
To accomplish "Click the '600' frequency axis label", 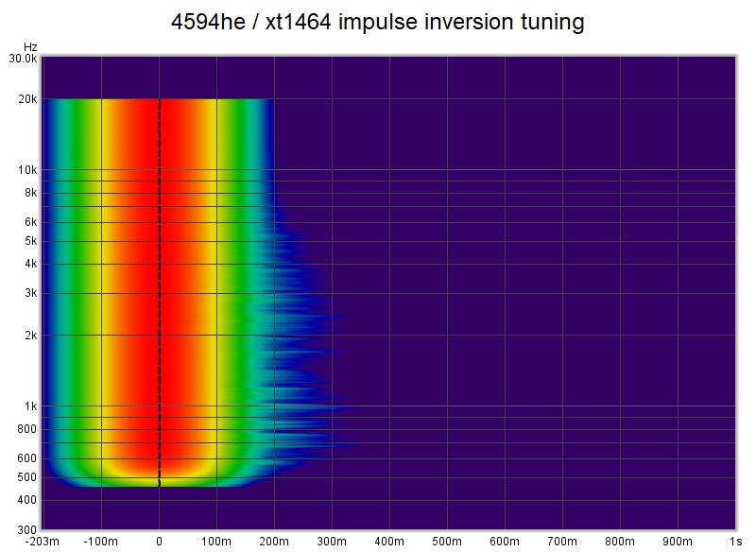I will tap(27, 458).
